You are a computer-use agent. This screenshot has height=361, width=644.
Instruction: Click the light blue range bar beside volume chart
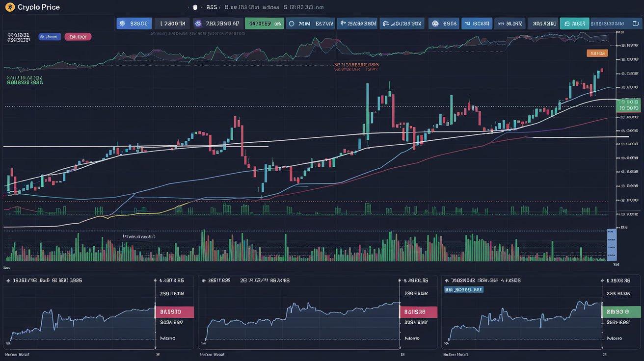click(x=612, y=244)
